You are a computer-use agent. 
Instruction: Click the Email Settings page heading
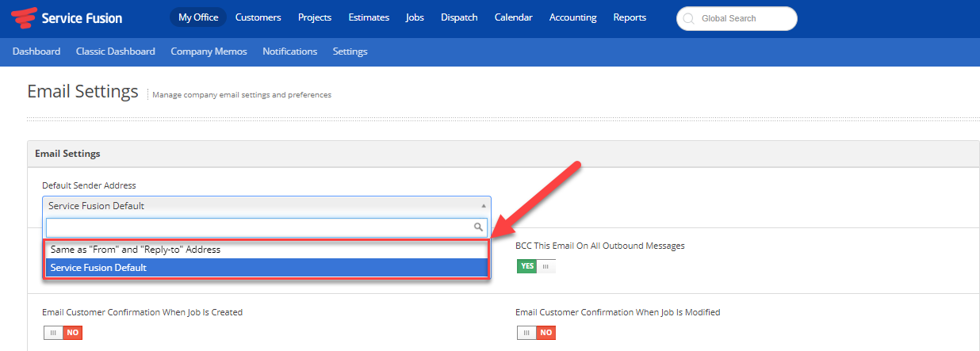[x=82, y=92]
